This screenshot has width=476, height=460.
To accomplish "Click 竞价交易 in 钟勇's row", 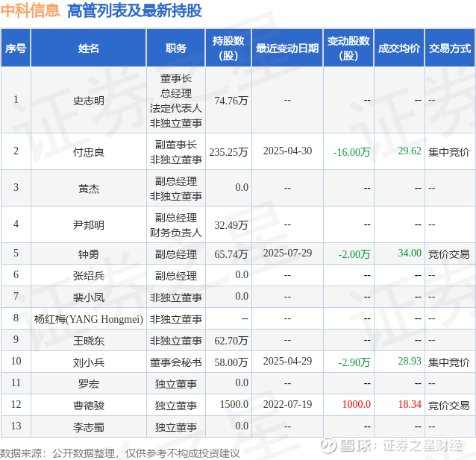I will 448,253.
